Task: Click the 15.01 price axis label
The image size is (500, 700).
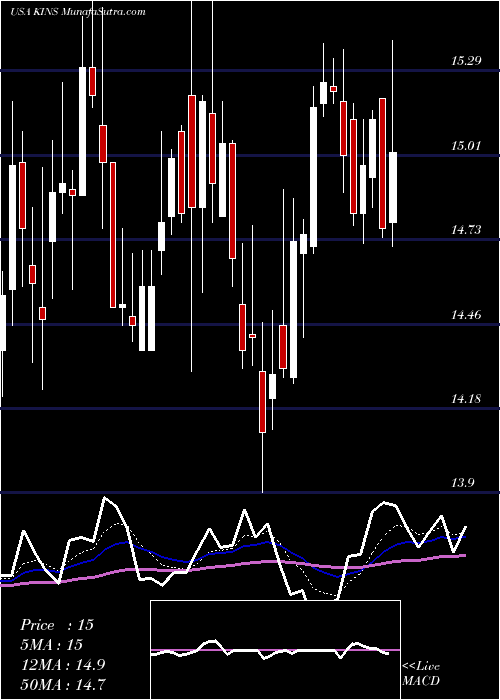Action: 466,146
